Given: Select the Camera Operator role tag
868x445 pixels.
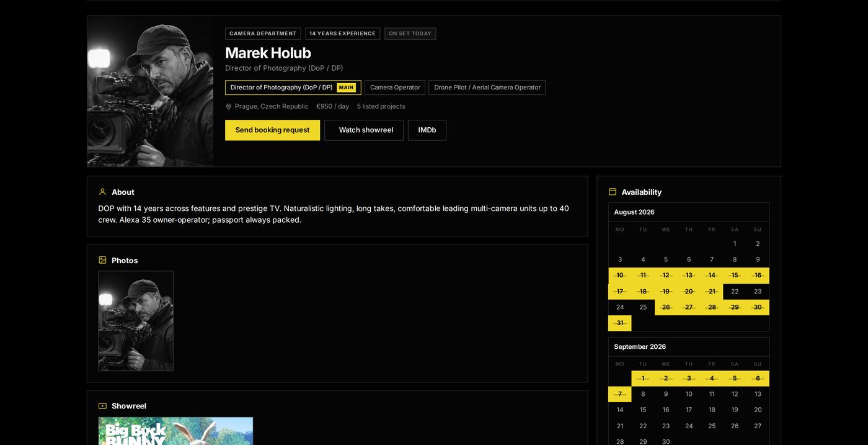Looking at the screenshot, I should (x=395, y=88).
